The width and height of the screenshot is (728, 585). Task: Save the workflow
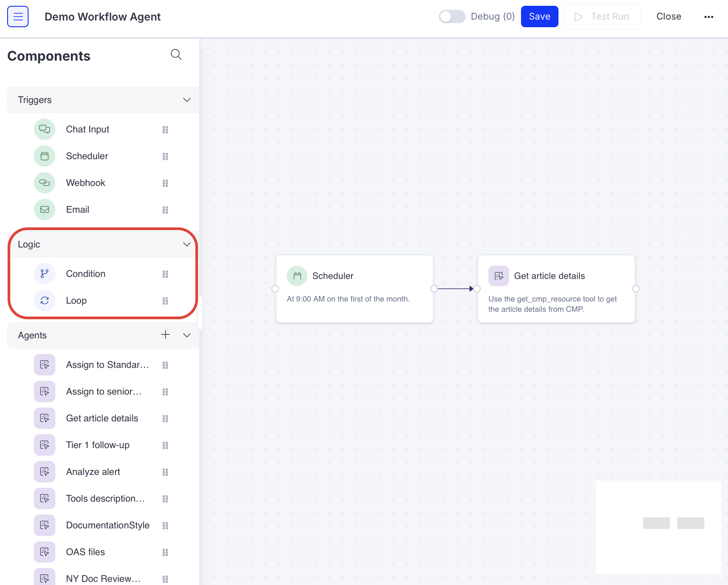539,16
